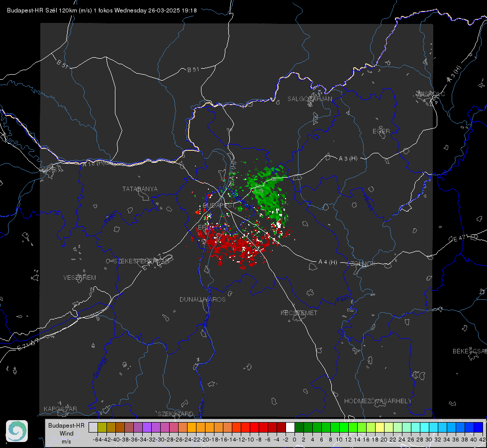Image resolution: width=487 pixels, height=448 pixels.
Task: Click the HODMEZOVASARHELY city label
Action: point(378,401)
